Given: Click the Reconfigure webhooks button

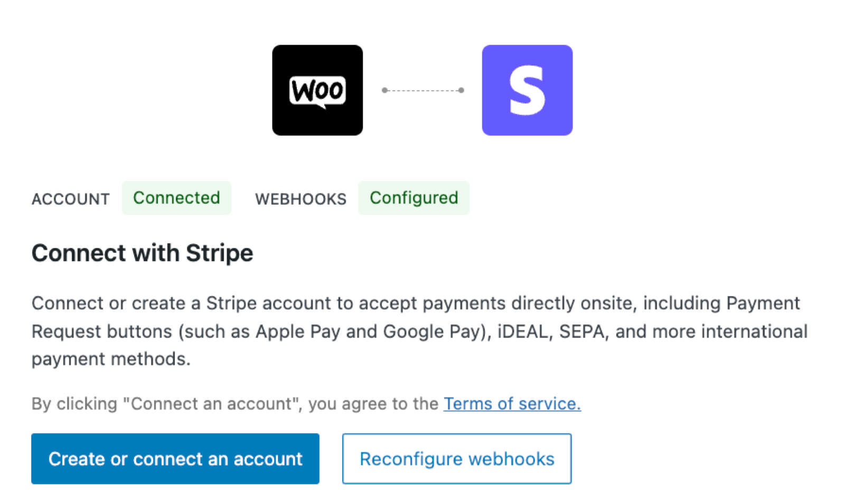Looking at the screenshot, I should (x=456, y=459).
